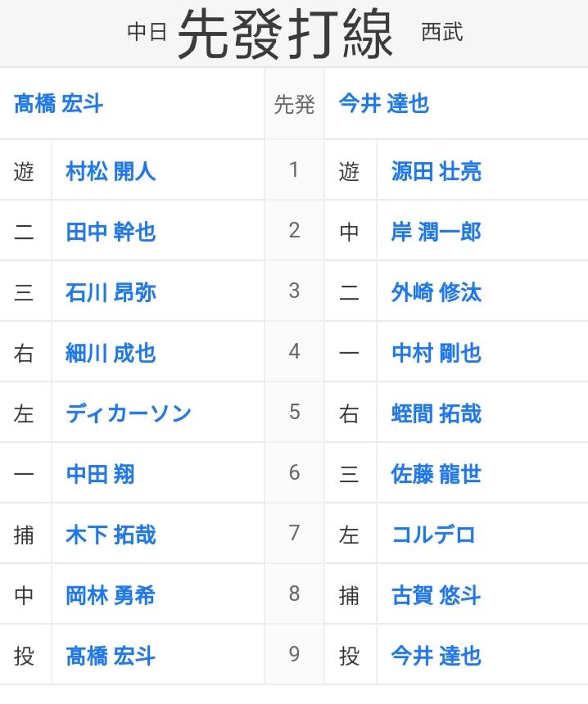View cleanup hitter 細川 成也 profile
This screenshot has width=588, height=704.
(111, 353)
